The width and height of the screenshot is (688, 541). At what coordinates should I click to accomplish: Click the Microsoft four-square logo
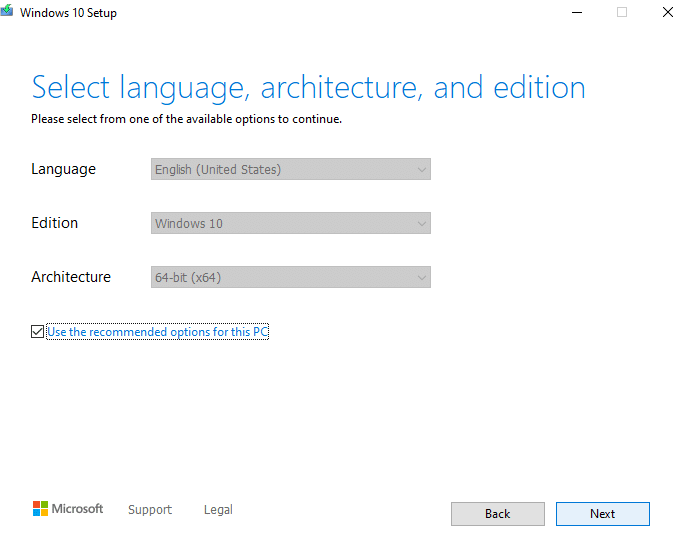point(40,509)
